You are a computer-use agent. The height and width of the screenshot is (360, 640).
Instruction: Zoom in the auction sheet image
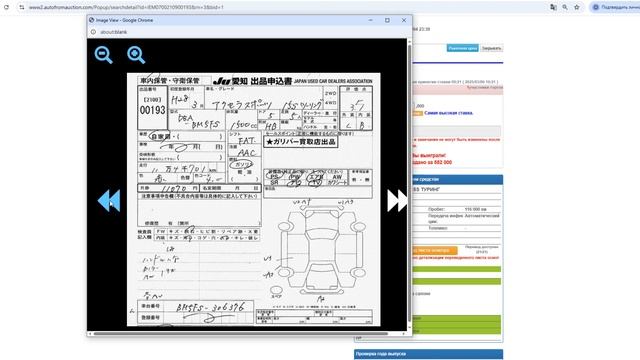pos(136,55)
